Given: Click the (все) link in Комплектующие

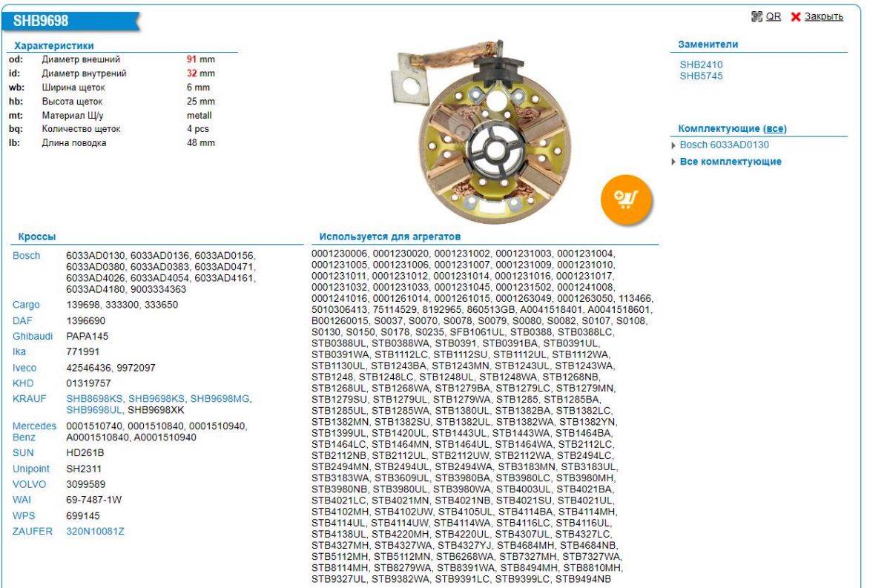Looking at the screenshot, I should click(x=775, y=129).
